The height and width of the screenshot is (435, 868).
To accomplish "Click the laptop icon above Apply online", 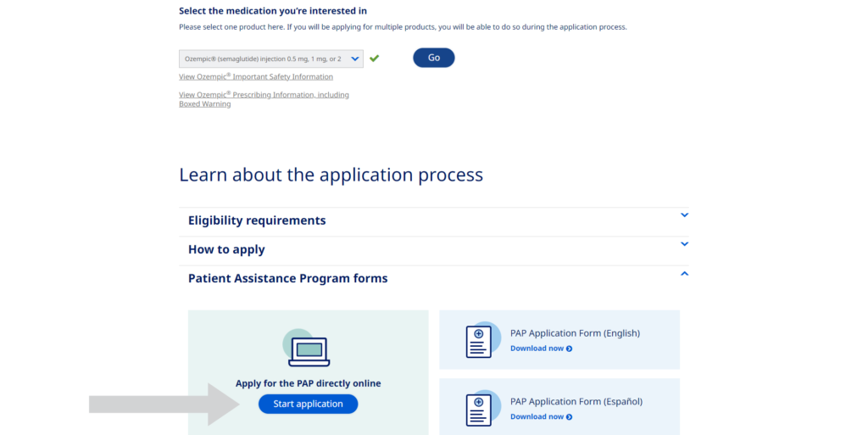I will click(309, 349).
